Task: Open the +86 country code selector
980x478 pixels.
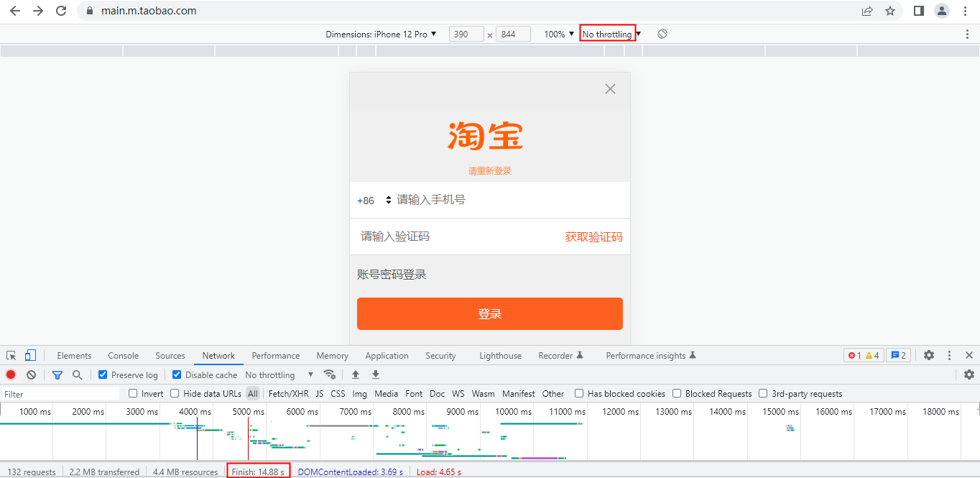Action: (x=374, y=201)
